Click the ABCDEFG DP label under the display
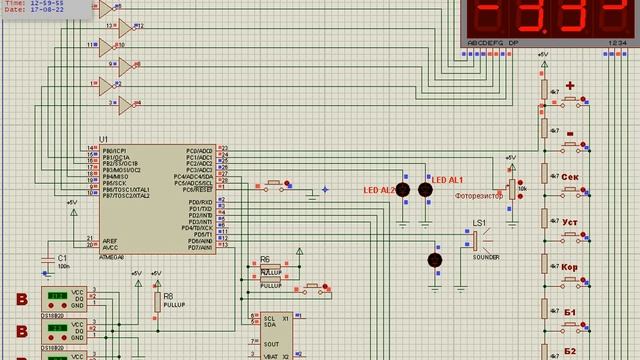 click(x=493, y=43)
